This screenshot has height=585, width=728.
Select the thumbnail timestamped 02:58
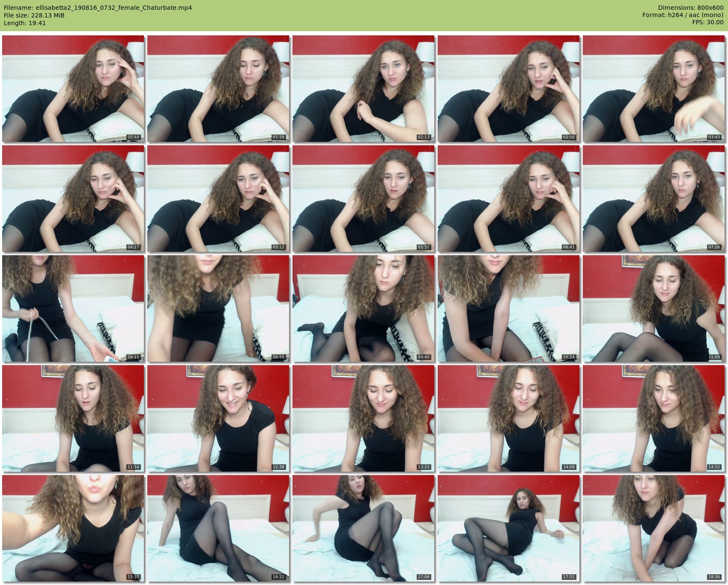tap(509, 89)
